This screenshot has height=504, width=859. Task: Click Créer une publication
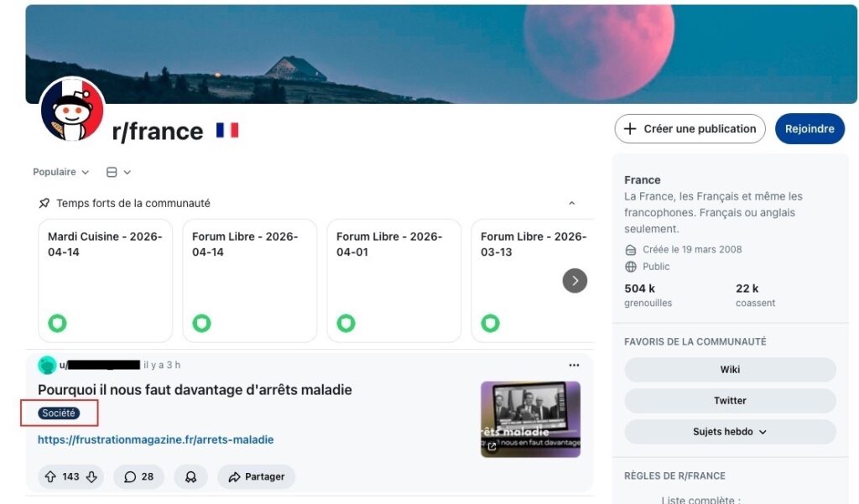689,128
